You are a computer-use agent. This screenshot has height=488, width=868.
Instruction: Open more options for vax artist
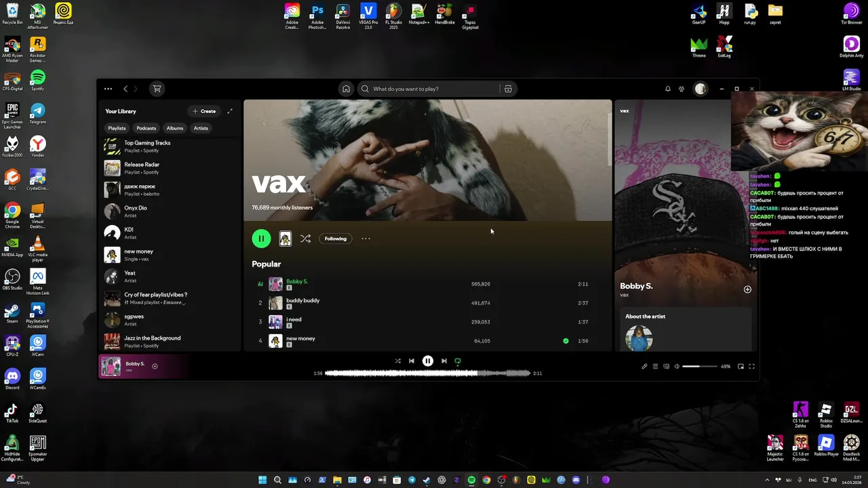click(366, 239)
